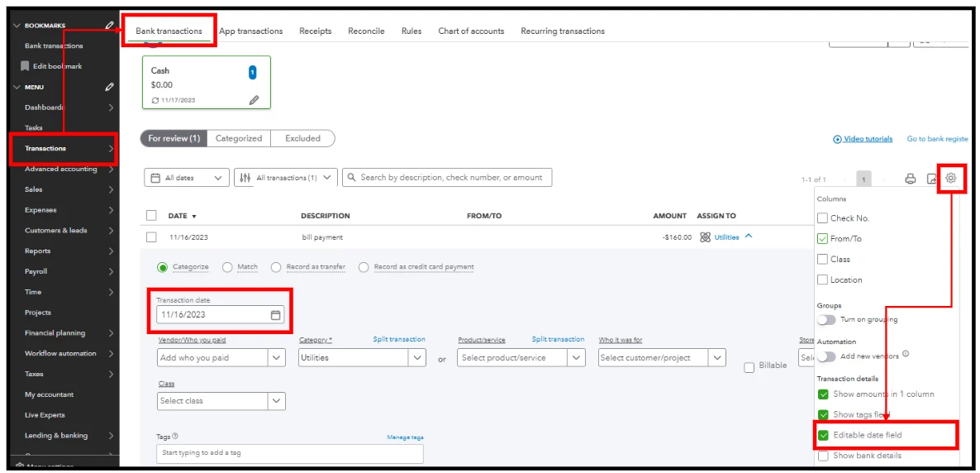This screenshot has width=980, height=473.
Task: Print the transaction list via printer icon
Action: pyautogui.click(x=911, y=179)
